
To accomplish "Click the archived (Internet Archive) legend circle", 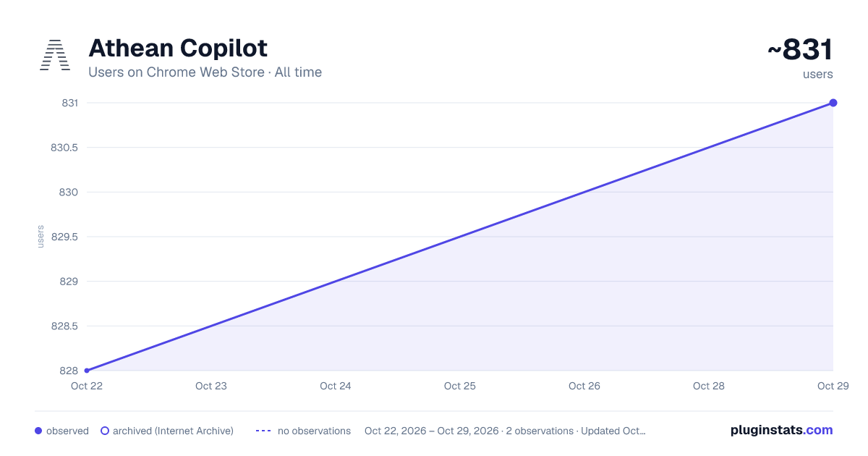I will coord(105,431).
